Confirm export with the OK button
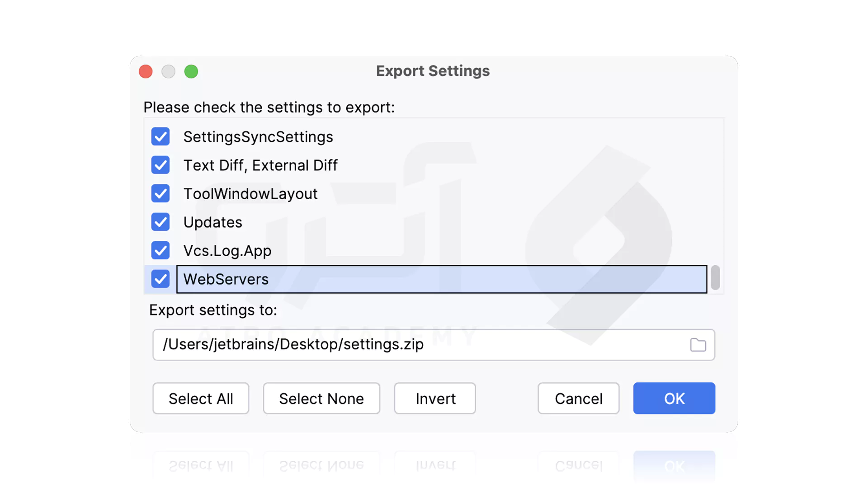 tap(674, 399)
